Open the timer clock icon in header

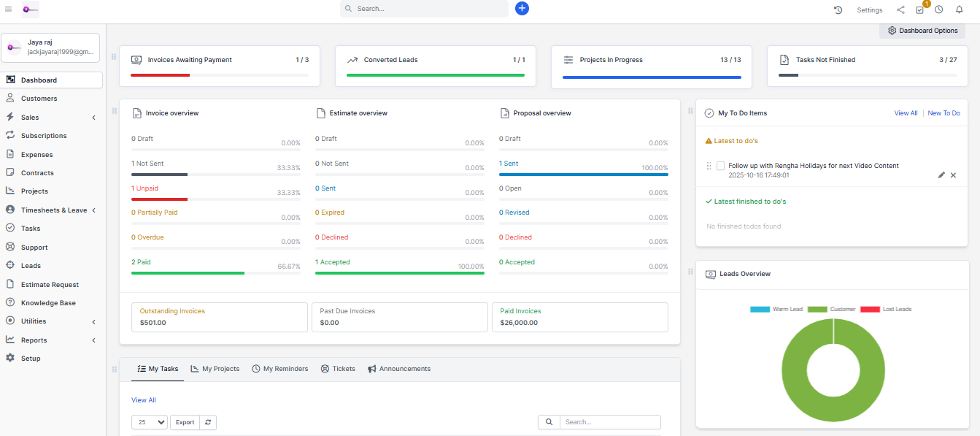coord(939,9)
